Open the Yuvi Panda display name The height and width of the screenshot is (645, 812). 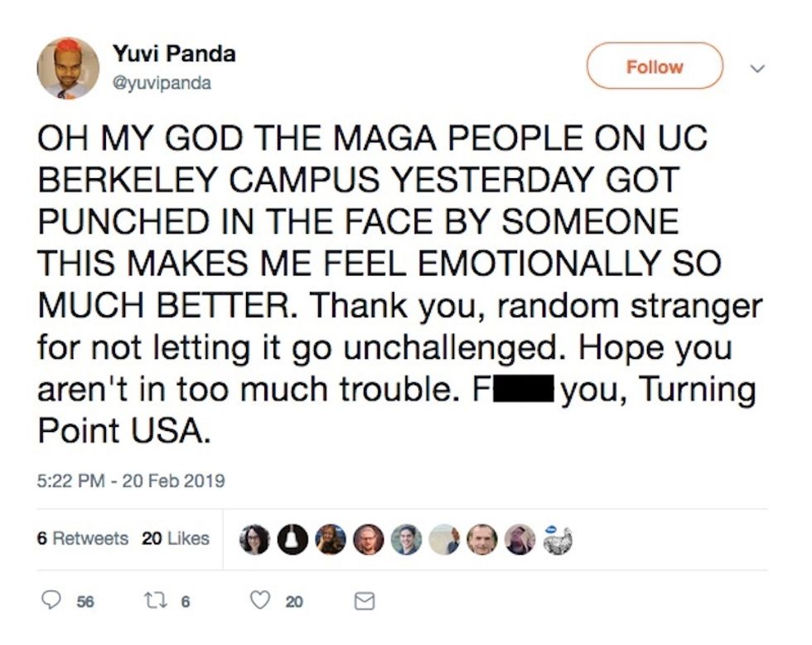[174, 54]
